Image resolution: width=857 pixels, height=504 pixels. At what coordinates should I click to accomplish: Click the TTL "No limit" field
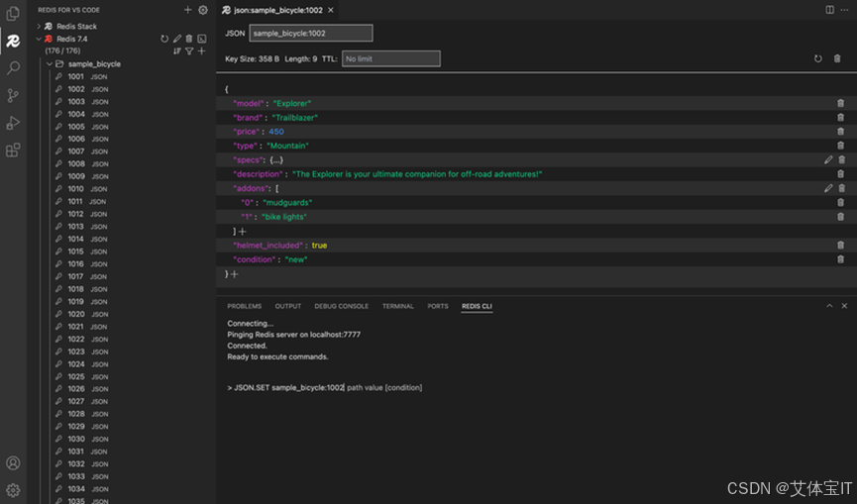[390, 58]
